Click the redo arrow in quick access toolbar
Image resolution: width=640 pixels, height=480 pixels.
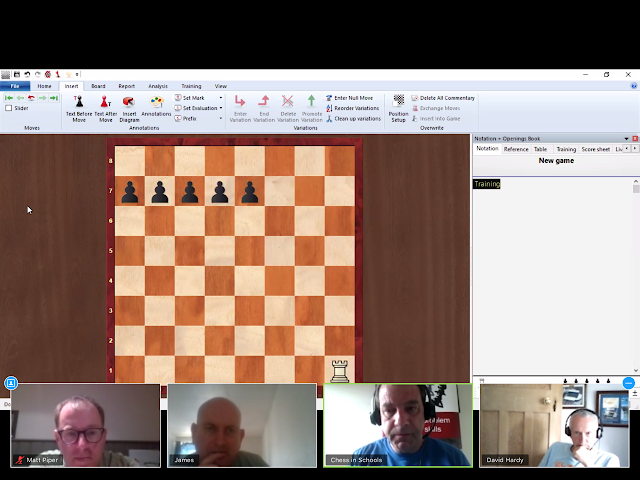[x=38, y=74]
